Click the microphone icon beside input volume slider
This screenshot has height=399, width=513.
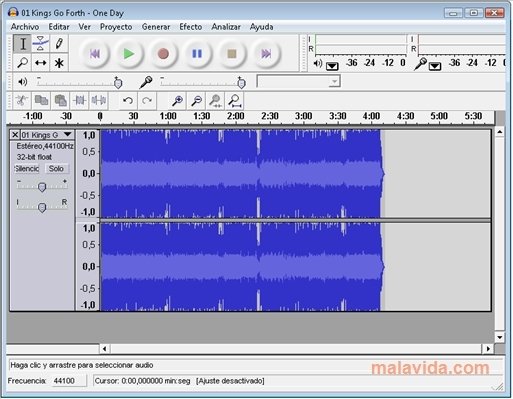146,82
